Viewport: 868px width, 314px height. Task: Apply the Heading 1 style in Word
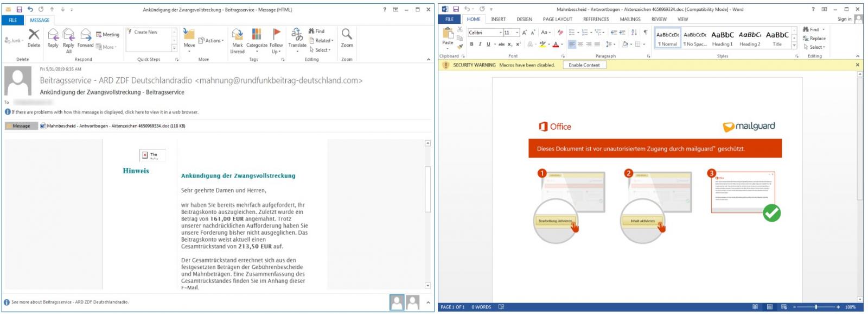[722, 38]
